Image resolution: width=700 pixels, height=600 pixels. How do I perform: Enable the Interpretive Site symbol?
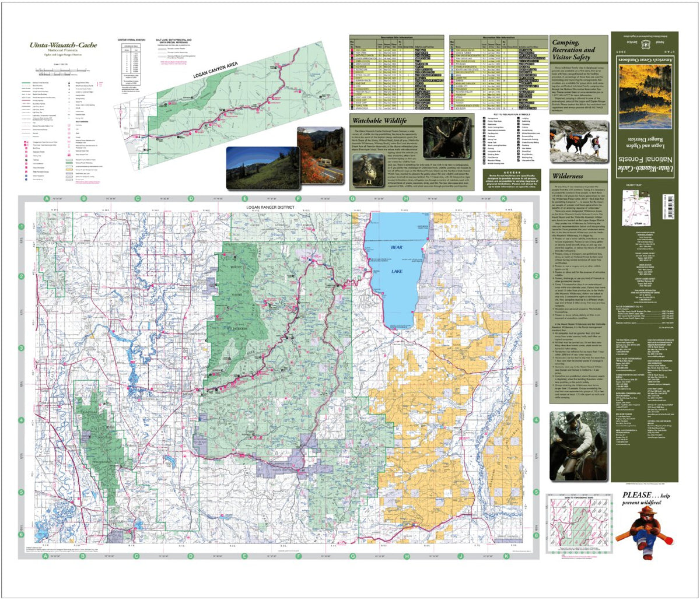click(519, 160)
